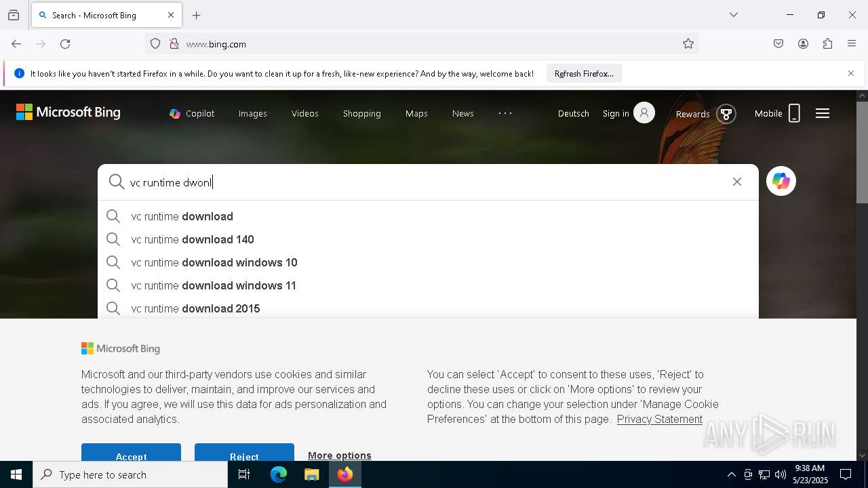This screenshot has height=488, width=868.
Task: Expand more navigation options ellipsis
Action: click(x=506, y=113)
